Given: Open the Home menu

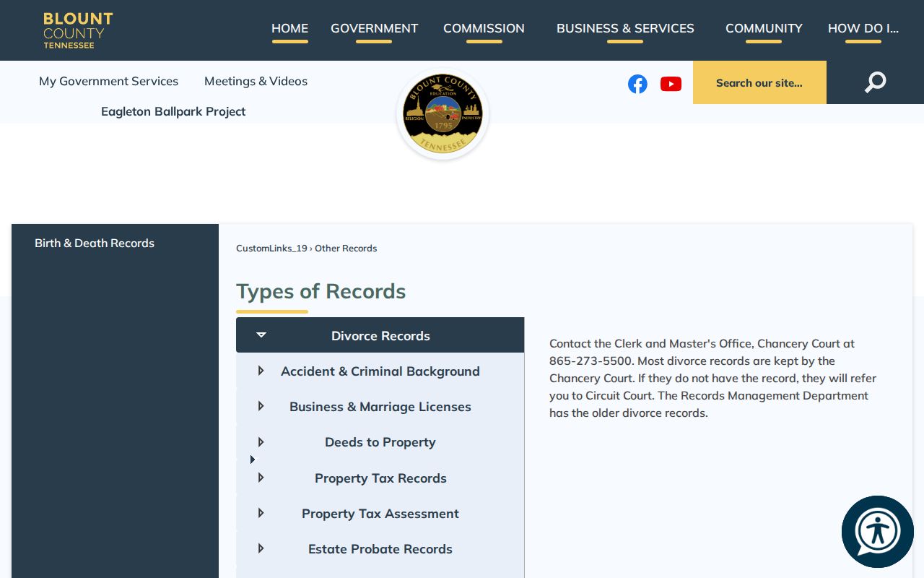Looking at the screenshot, I should click(x=289, y=29).
